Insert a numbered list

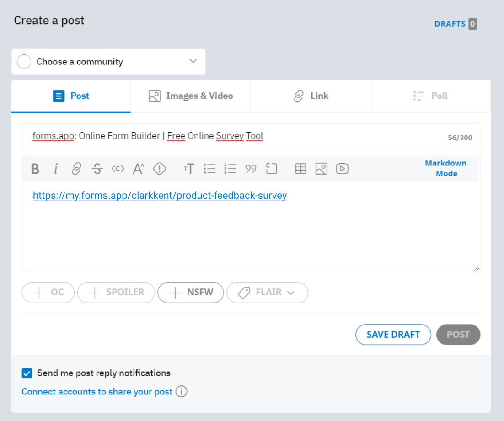(x=230, y=169)
